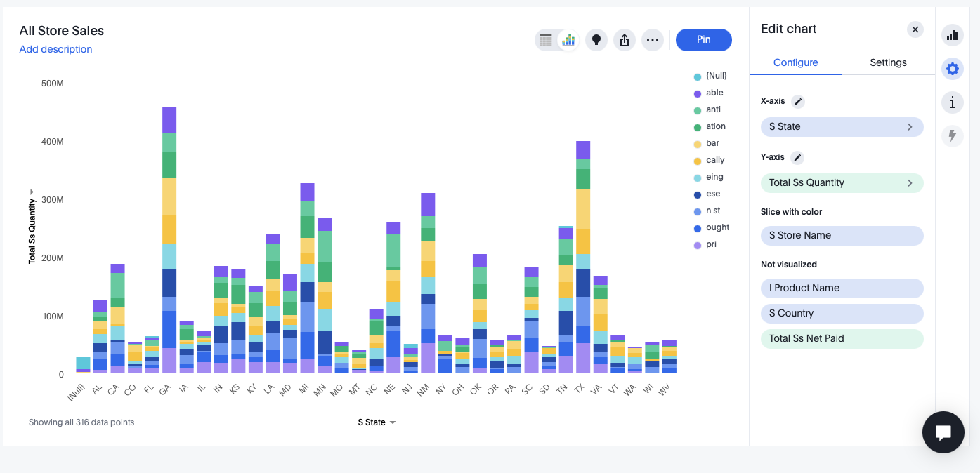This screenshot has width=980, height=473.
Task: Click the chart type icon in sidebar
Action: pos(952,35)
